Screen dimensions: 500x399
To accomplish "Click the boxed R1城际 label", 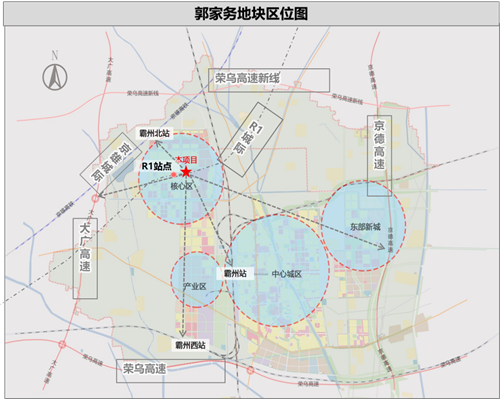I will (250, 139).
